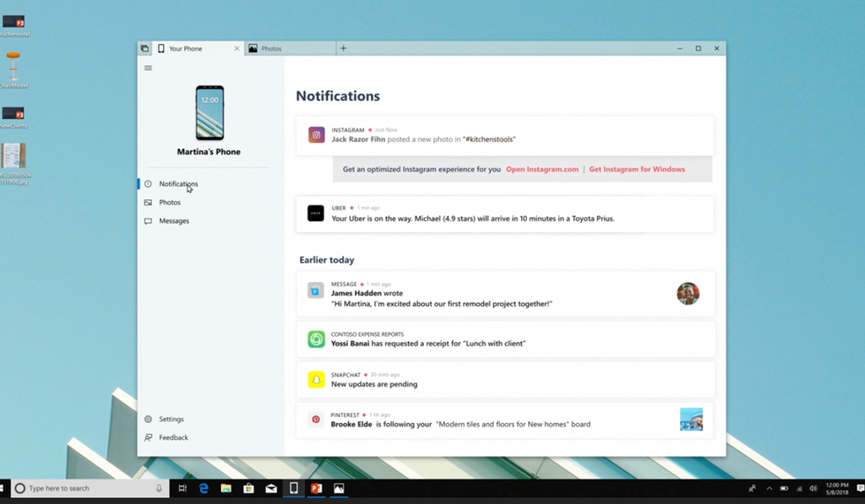Click Get Instagram for Windows link
Screen dimensions: 865x504
[637, 170]
